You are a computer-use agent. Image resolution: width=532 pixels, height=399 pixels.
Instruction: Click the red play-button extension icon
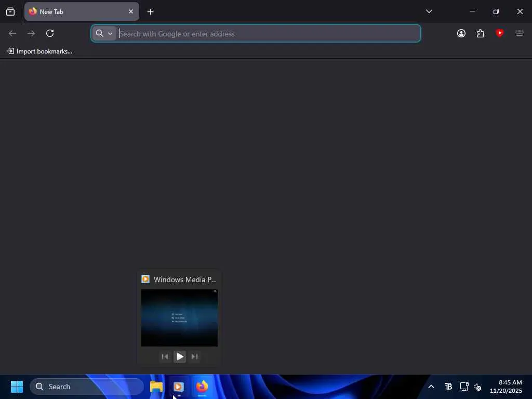tap(499, 33)
